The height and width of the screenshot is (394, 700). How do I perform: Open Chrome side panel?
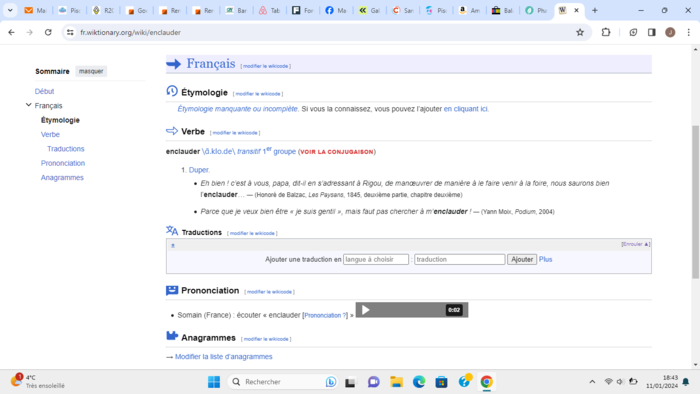[x=652, y=32]
